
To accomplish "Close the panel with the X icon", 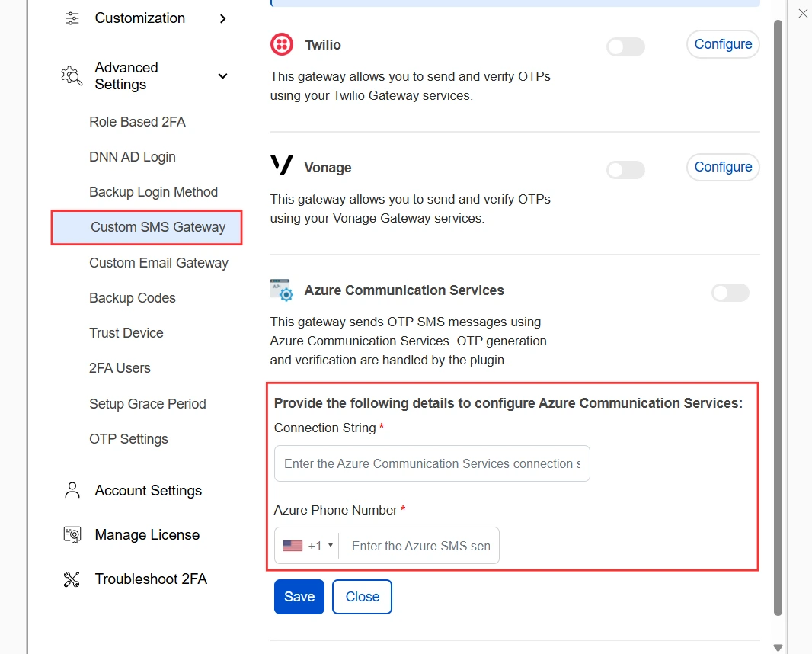I will click(803, 14).
